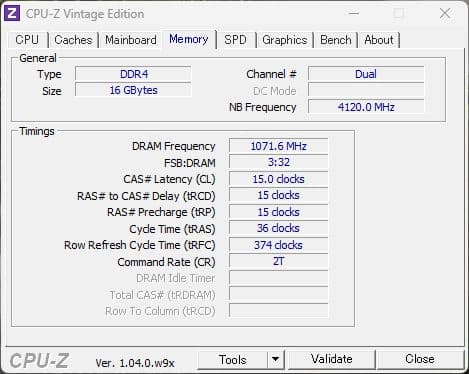Click the empty DRAM Idle Timer field

pos(279,278)
